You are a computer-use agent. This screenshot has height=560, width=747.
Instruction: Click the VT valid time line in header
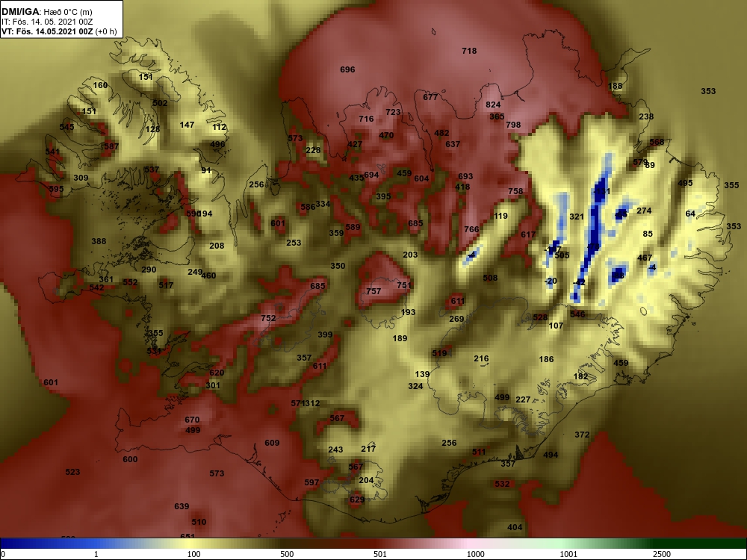(59, 32)
